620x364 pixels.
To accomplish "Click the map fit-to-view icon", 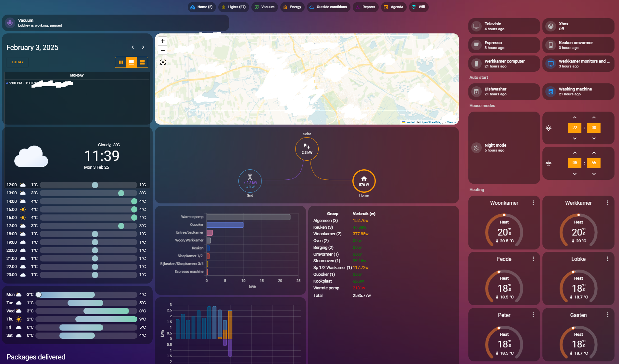I will pyautogui.click(x=163, y=62).
